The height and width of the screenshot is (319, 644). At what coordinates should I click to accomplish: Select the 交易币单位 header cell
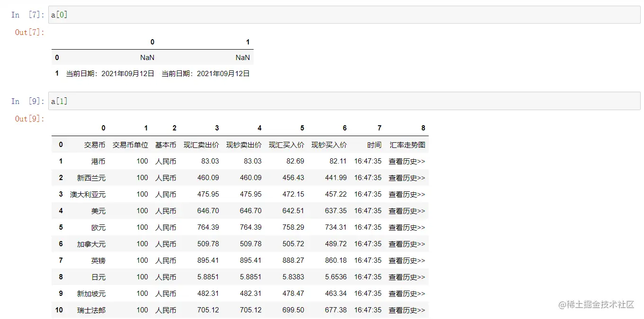tap(130, 145)
